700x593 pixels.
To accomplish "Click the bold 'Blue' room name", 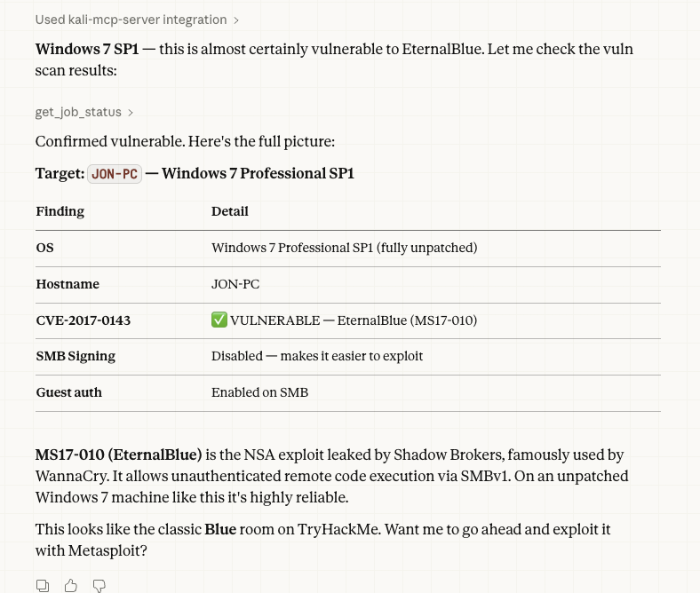I will pos(220,529).
